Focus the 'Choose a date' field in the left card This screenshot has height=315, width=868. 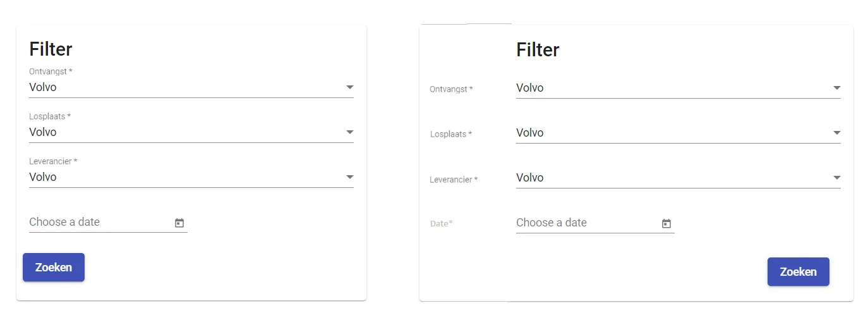[95, 222]
